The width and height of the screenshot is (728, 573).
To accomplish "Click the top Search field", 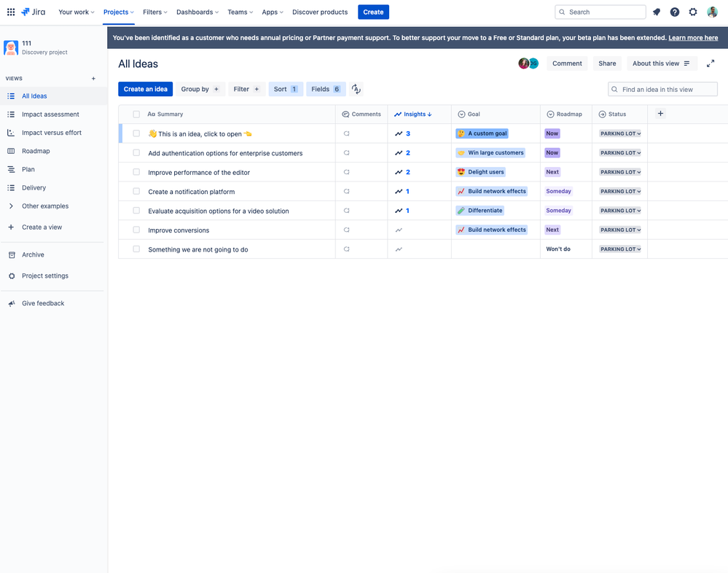I will [600, 12].
